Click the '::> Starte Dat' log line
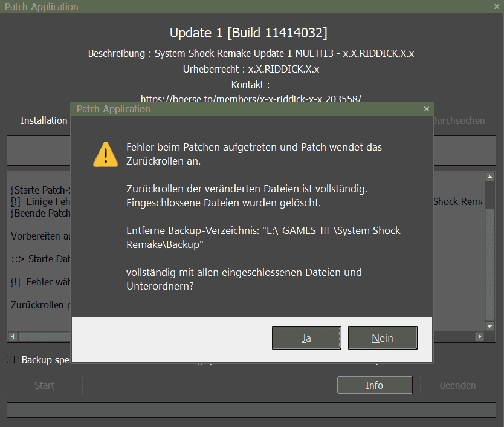The image size is (504, 427). coord(41,259)
